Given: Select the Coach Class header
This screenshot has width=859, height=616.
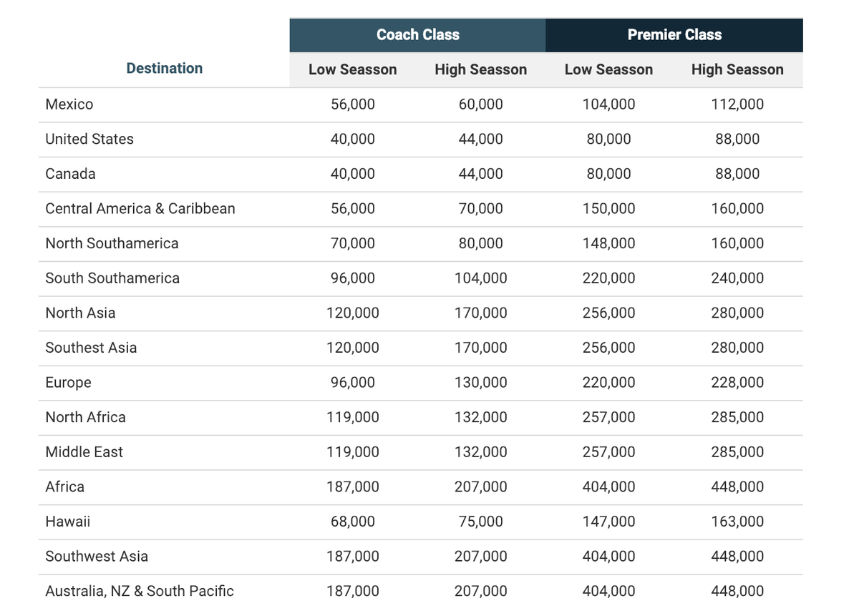Looking at the screenshot, I should pyautogui.click(x=417, y=34).
